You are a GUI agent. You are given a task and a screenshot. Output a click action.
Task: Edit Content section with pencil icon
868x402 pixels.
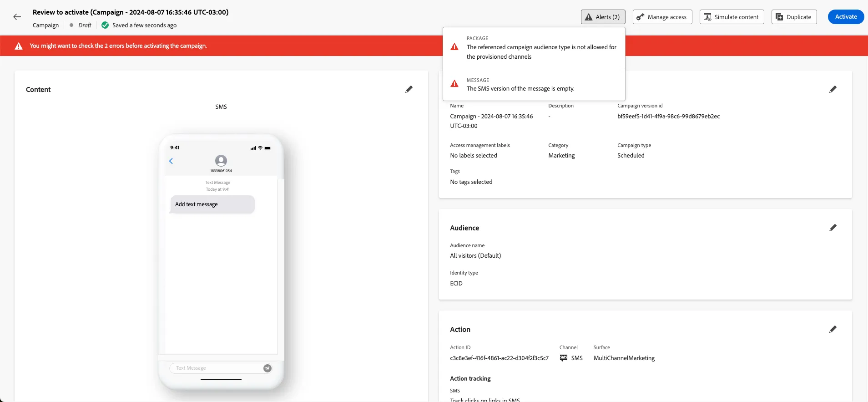point(409,89)
